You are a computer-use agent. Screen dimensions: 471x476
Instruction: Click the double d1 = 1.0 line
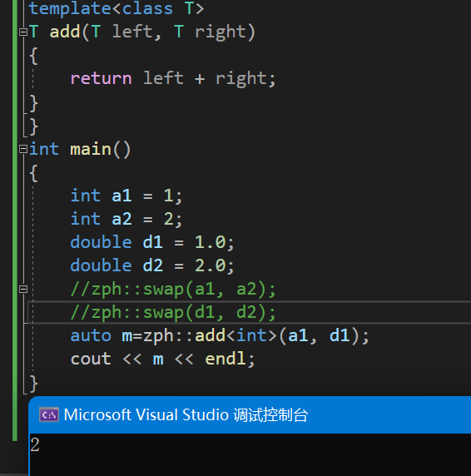click(x=152, y=242)
